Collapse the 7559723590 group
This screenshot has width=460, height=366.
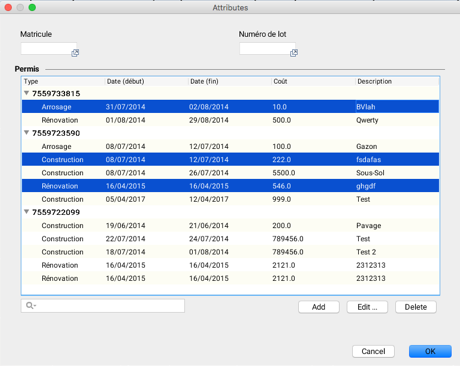click(27, 133)
